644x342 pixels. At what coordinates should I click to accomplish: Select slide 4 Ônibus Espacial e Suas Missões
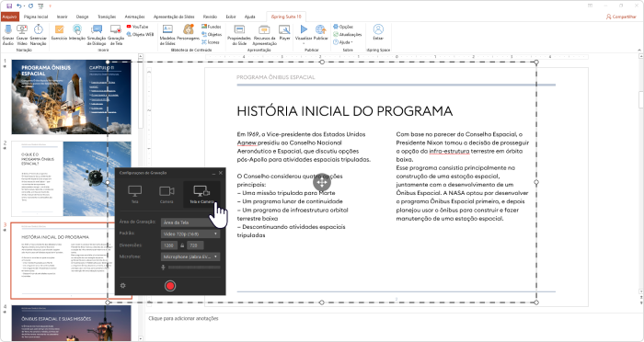71,323
